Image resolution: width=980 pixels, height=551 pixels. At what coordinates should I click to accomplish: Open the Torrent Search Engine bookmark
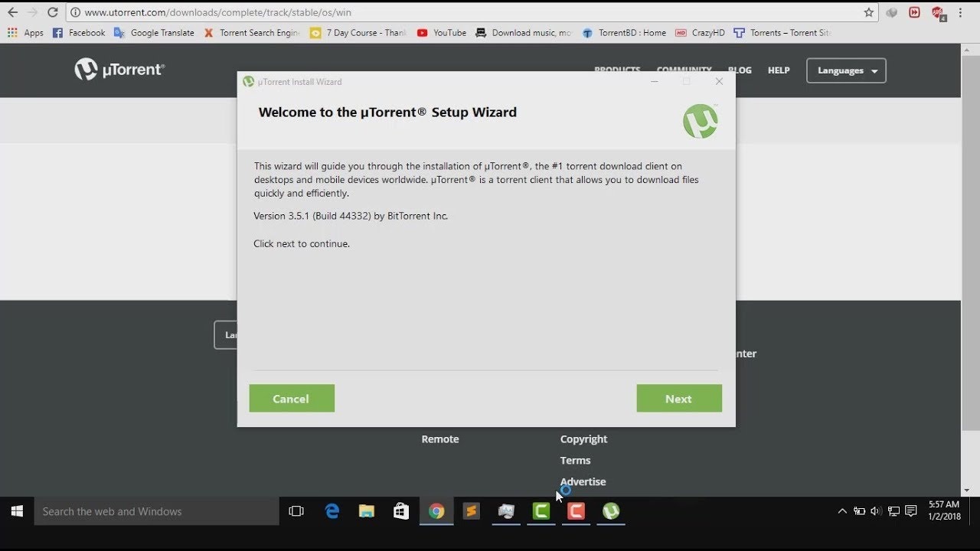pyautogui.click(x=252, y=33)
